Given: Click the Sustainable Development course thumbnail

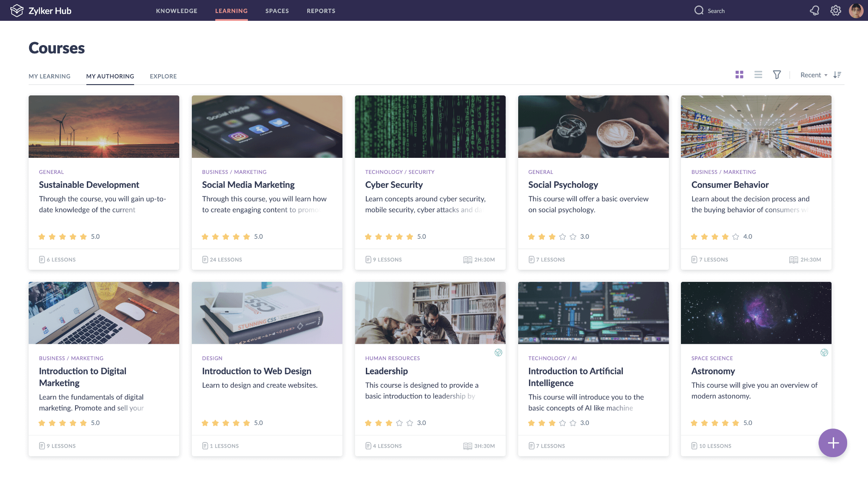Looking at the screenshot, I should pos(104,127).
